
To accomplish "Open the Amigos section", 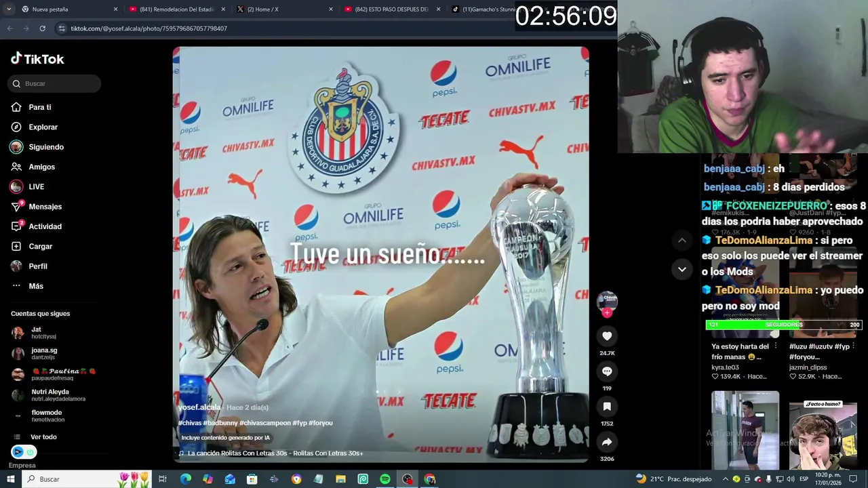I will [x=33, y=167].
